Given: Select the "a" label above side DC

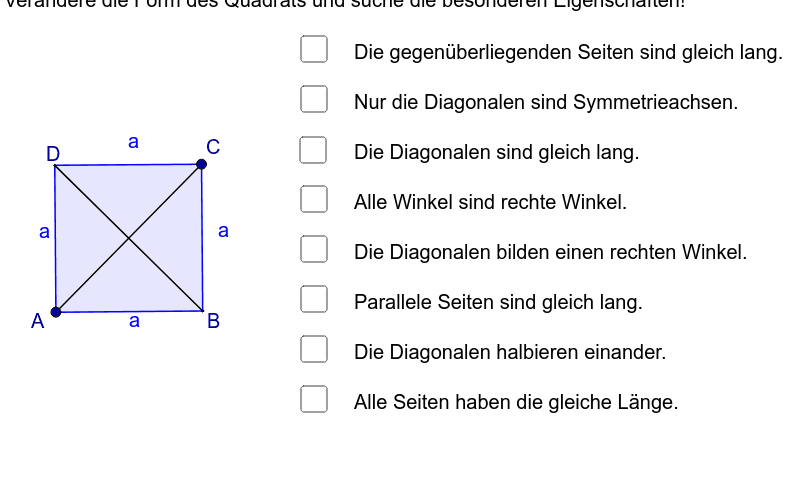Looking at the screenshot, I should click(x=133, y=143).
